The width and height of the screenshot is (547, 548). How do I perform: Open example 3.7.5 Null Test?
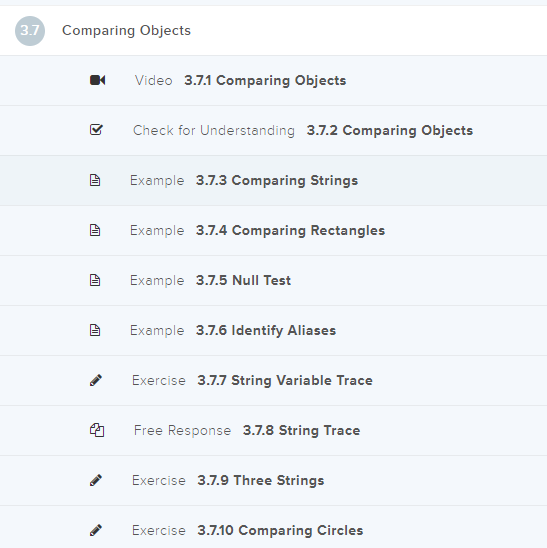tap(273, 280)
